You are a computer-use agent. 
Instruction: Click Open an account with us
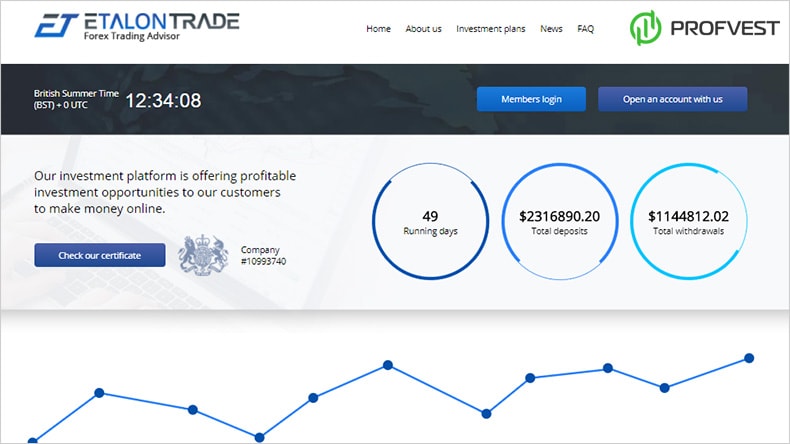673,99
